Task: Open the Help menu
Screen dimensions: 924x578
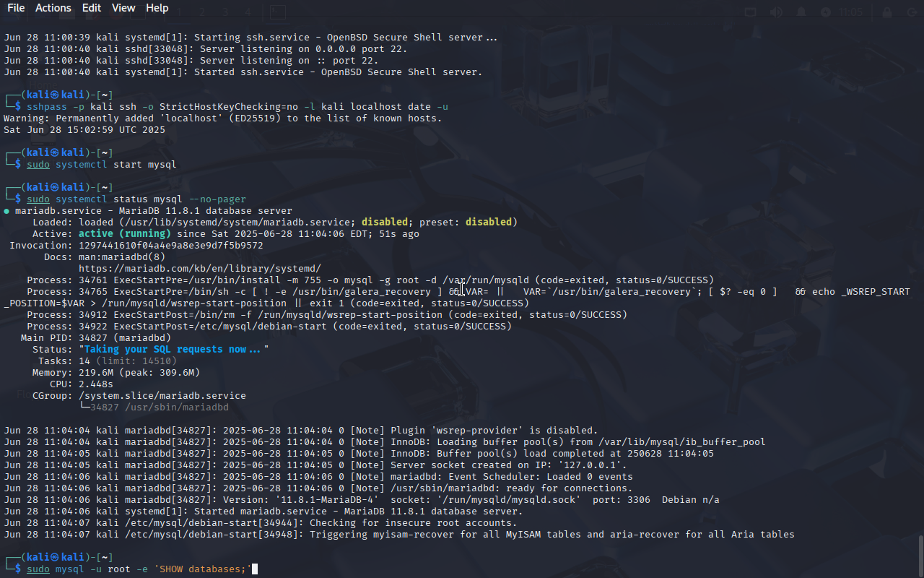Action: click(157, 8)
